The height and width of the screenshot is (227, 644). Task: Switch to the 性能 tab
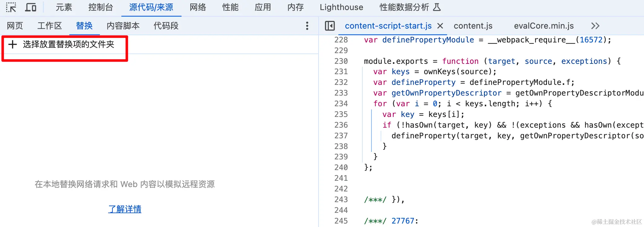point(230,7)
